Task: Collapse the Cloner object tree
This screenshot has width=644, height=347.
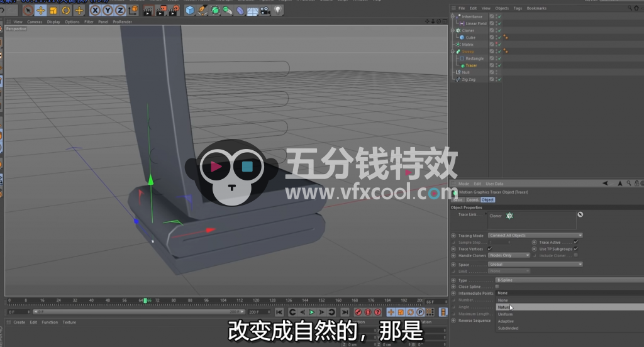Action: point(453,30)
